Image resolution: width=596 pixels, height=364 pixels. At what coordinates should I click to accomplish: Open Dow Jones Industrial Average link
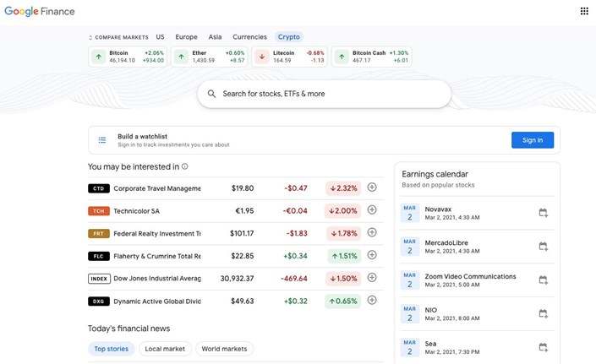click(x=157, y=279)
